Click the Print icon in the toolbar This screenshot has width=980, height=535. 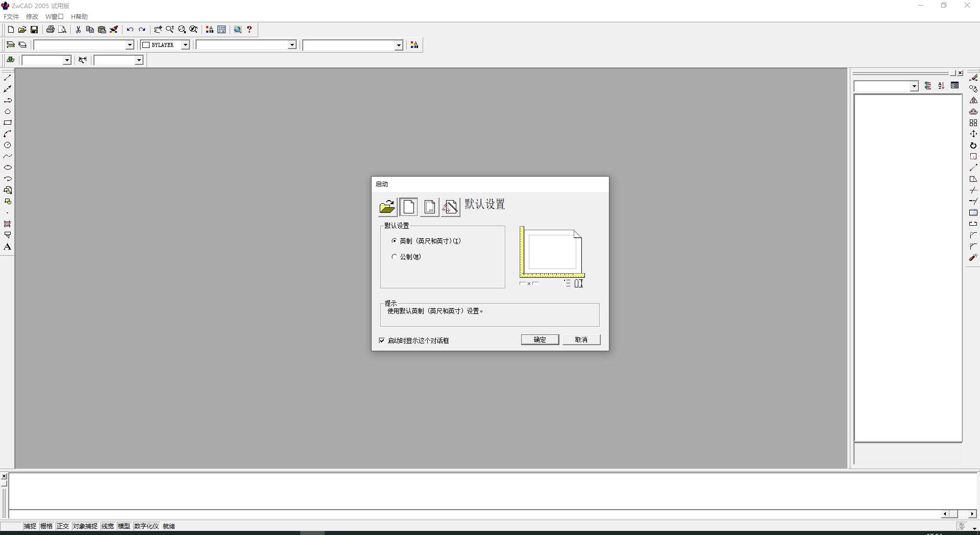click(x=50, y=30)
